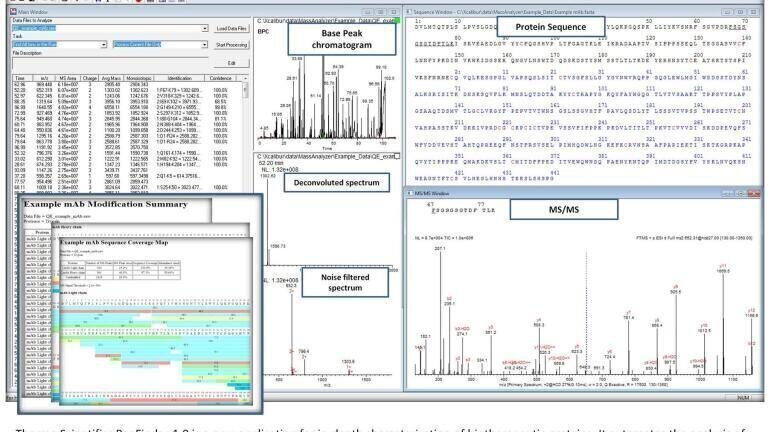Toggle the green checkbox on the chromatogram pane
Screen dimensions: 768x432
(397, 21)
